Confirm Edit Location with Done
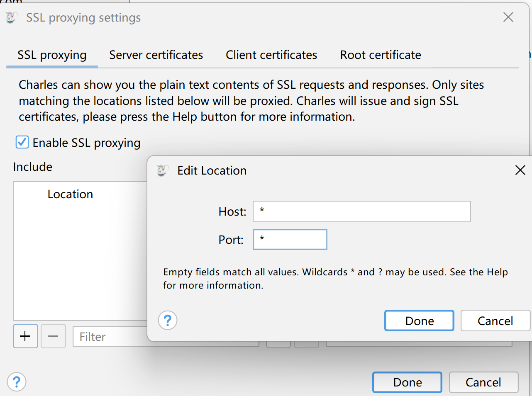532x396 pixels. coord(419,321)
